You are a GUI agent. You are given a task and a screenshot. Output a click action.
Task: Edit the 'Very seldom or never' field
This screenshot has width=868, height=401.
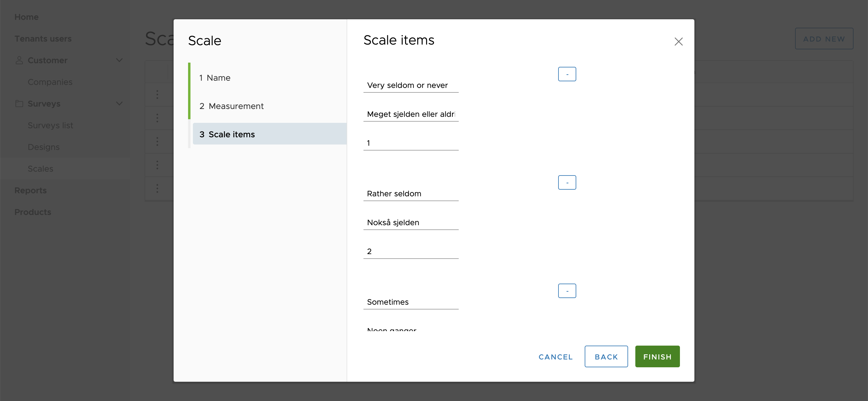click(x=411, y=85)
